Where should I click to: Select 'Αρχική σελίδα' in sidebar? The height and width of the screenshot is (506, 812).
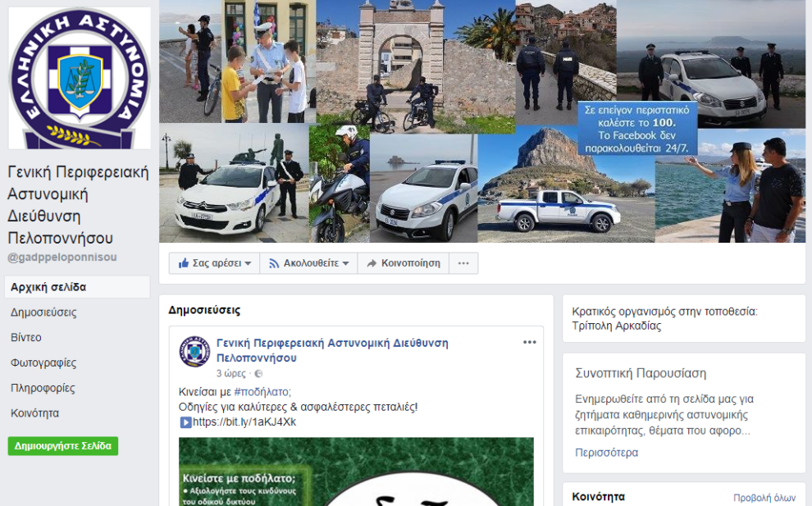point(77,287)
